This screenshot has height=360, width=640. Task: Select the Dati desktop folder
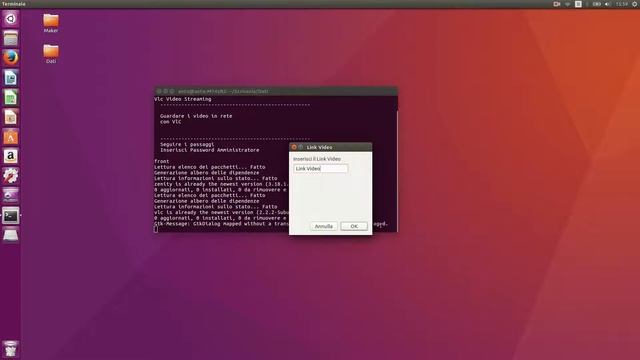[51, 53]
